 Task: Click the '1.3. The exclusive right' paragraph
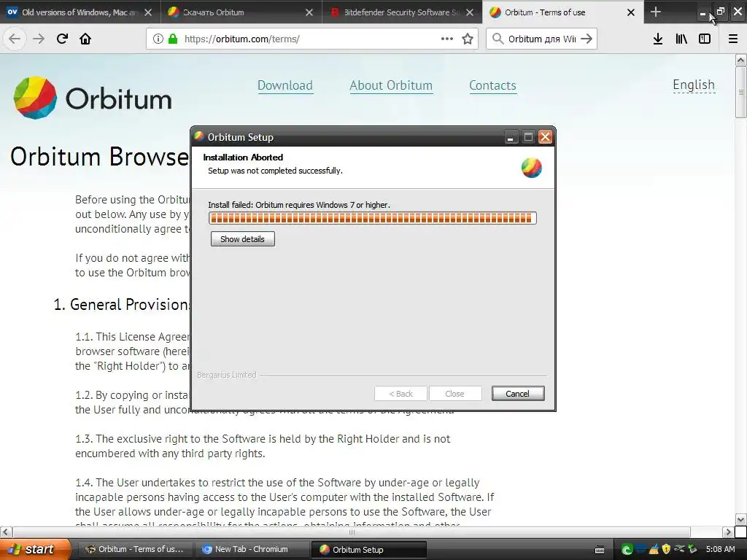tap(263, 446)
